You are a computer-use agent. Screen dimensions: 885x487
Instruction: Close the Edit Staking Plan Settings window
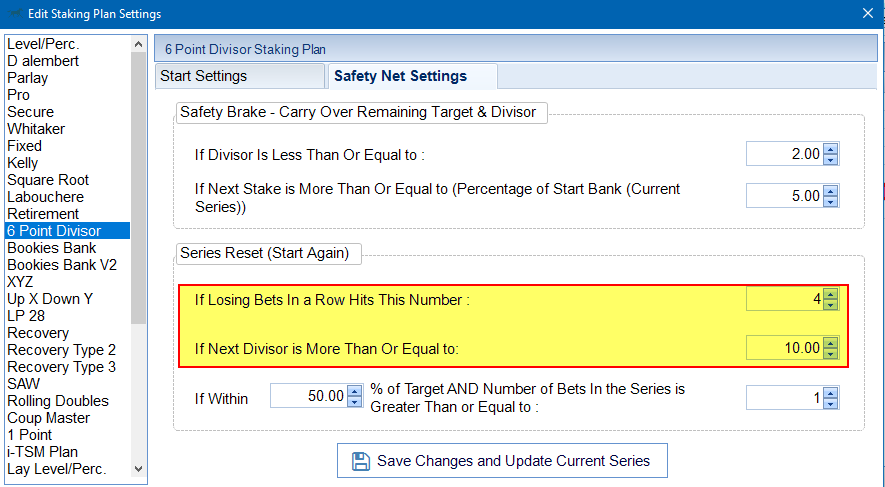(x=866, y=13)
